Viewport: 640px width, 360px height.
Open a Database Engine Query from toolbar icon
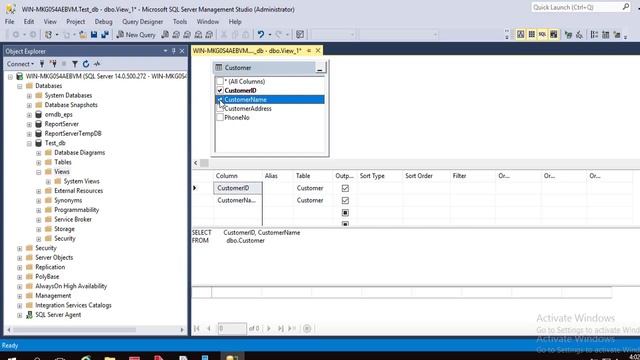pos(165,35)
